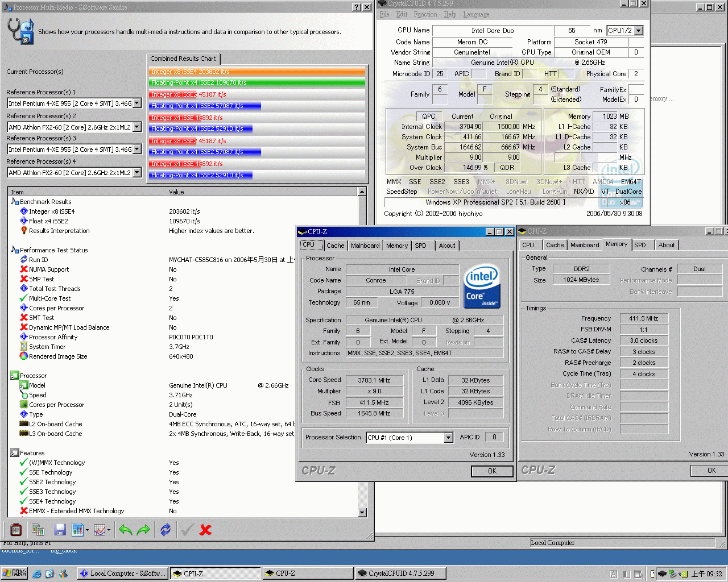Screen dimensions: 728x582
Task: Select the bar chart view icon in Sandra
Action: (x=77, y=529)
